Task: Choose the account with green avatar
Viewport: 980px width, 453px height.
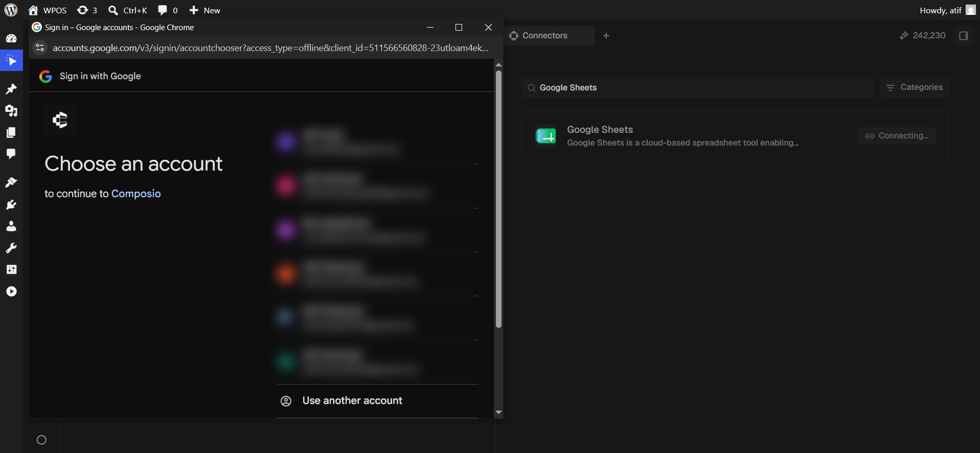Action: [x=378, y=362]
